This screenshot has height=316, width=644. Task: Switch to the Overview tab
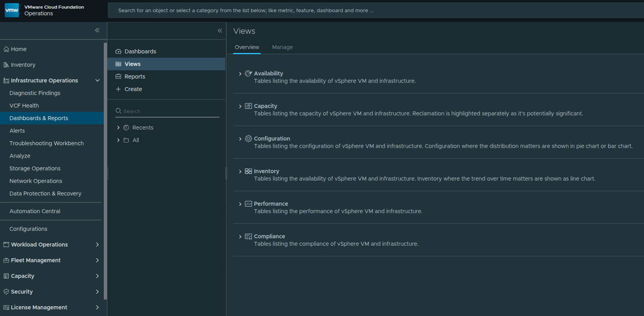pos(247,47)
